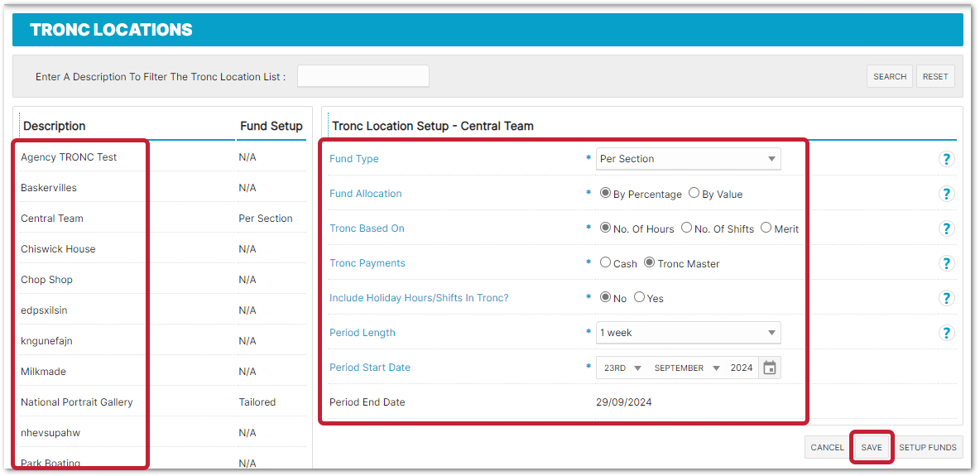
Task: Expand the Period Length dropdown
Action: [x=688, y=333]
